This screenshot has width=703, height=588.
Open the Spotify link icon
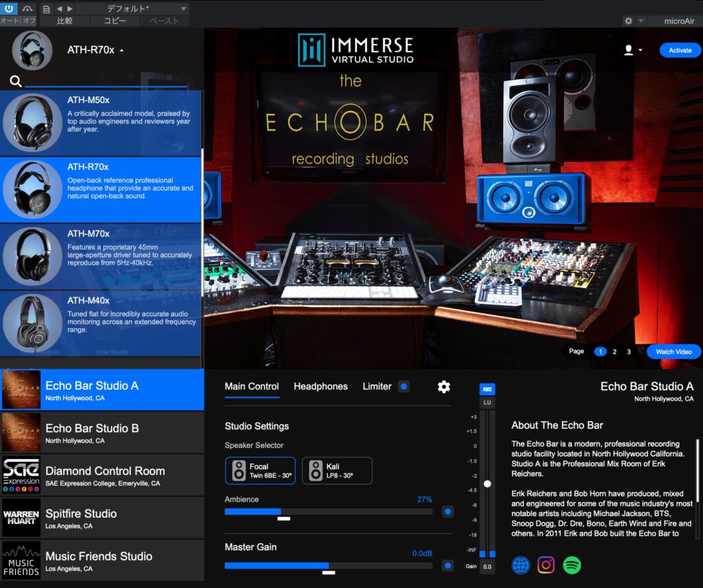tap(572, 565)
